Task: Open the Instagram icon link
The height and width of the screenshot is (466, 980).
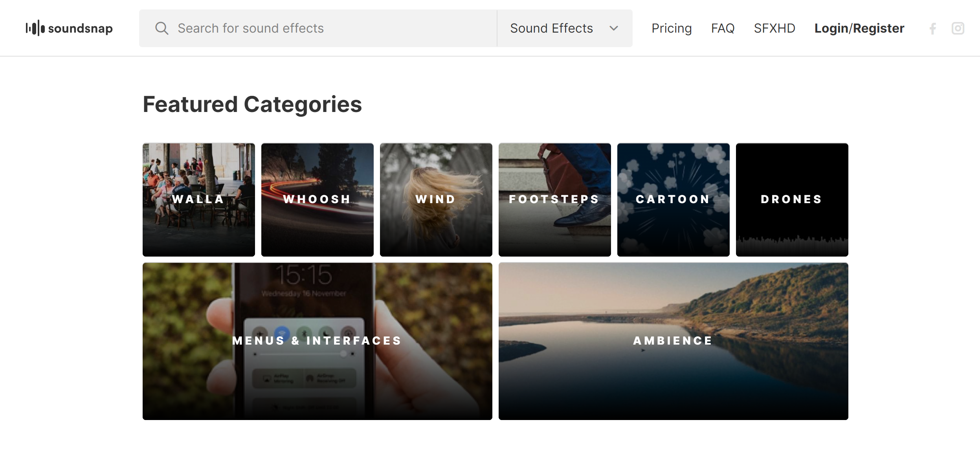Action: point(958,28)
